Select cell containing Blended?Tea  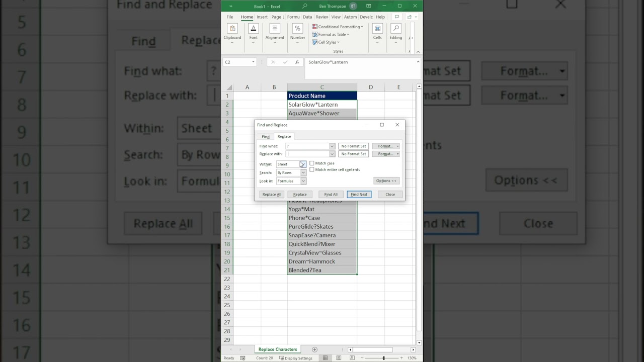click(x=322, y=270)
